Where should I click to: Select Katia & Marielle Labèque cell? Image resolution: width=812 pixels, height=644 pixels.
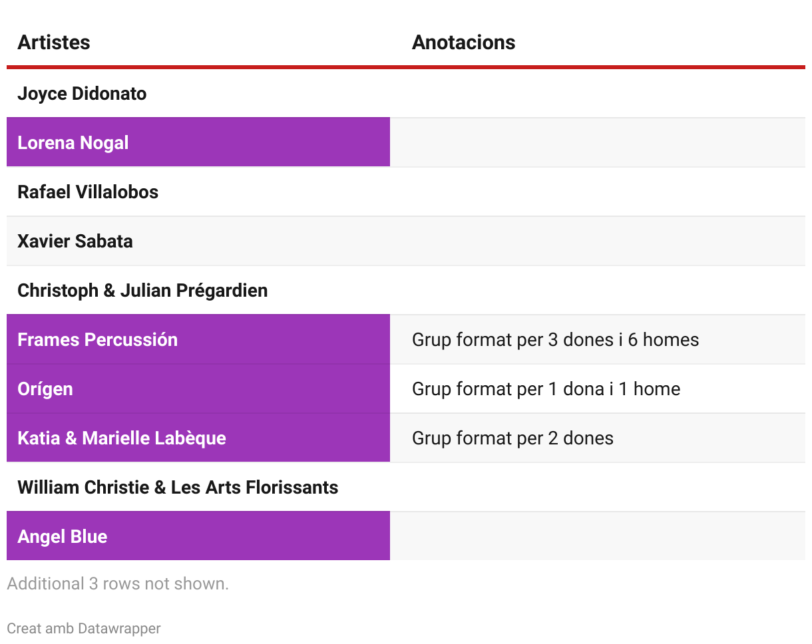(x=198, y=438)
